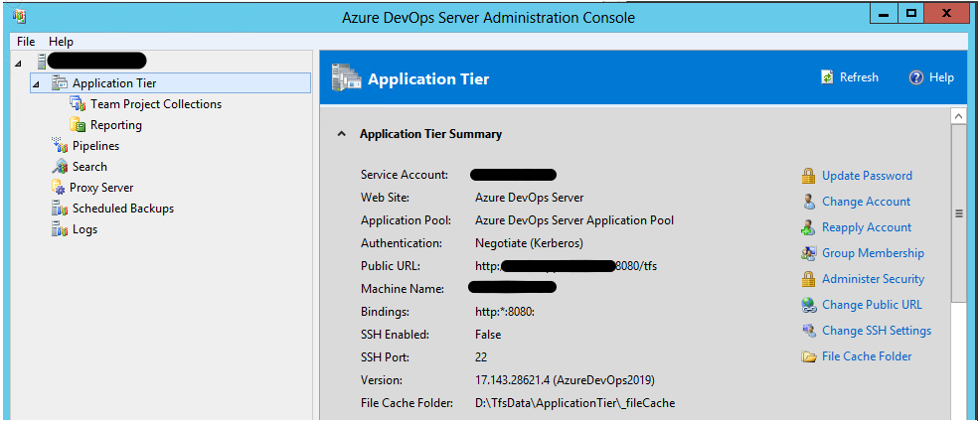Click the Azure DevOps Server Application Pool value
Viewport: 980px width, 422px height.
pyautogui.click(x=573, y=220)
